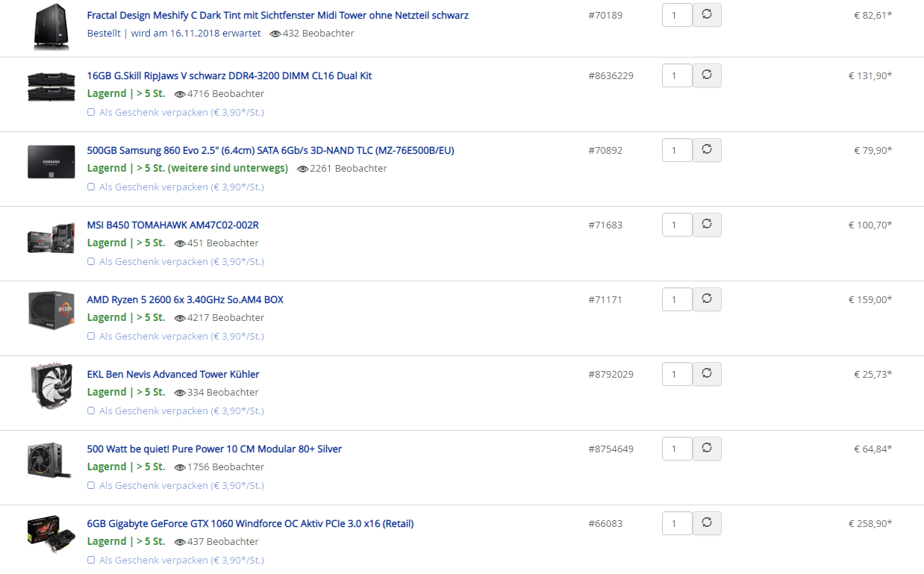Toggle gift wrap option for Gigabyte GTX 1060
Screen dimensions: 924x574
click(x=91, y=561)
